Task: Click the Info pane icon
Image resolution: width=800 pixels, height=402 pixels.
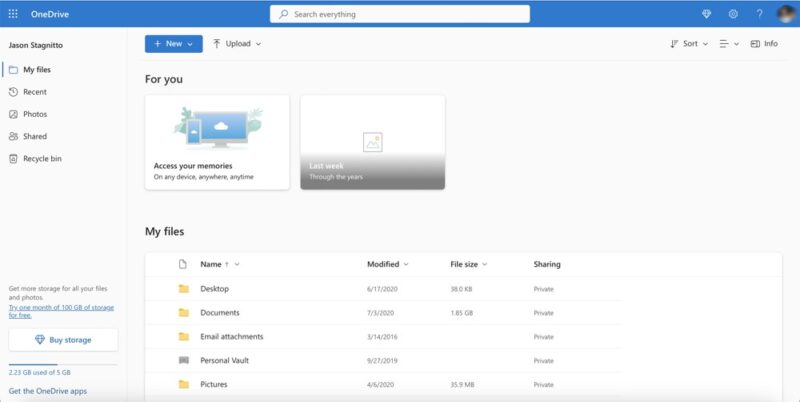Action: (755, 44)
